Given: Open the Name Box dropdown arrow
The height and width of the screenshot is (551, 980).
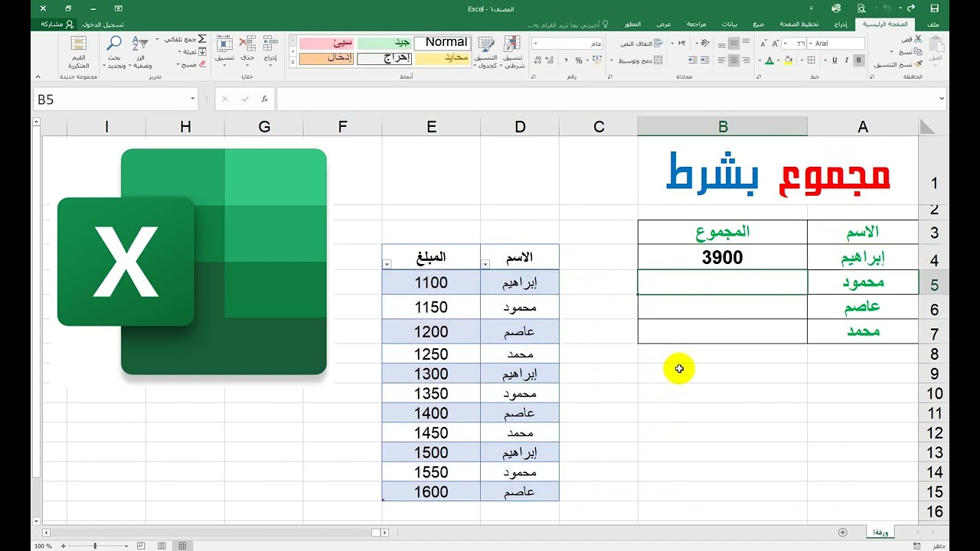Looking at the screenshot, I should (x=193, y=99).
